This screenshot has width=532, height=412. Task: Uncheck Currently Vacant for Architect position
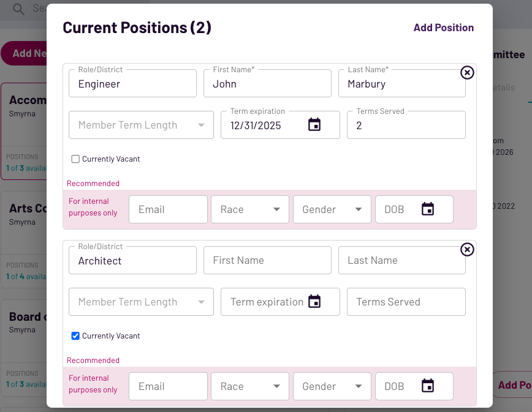pyautogui.click(x=76, y=336)
